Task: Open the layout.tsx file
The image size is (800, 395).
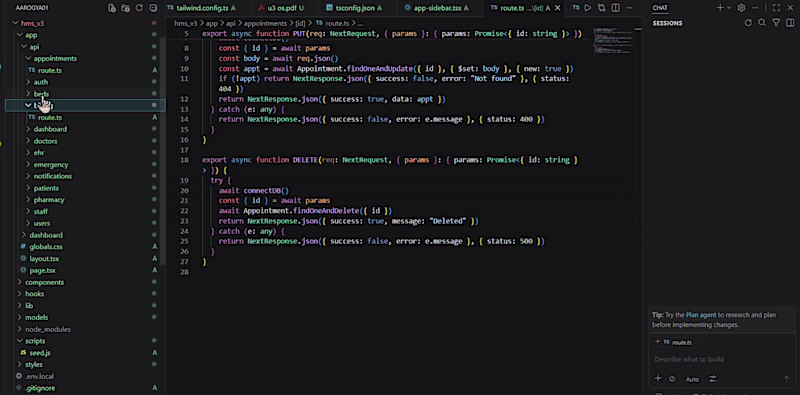Action: click(85, 258)
